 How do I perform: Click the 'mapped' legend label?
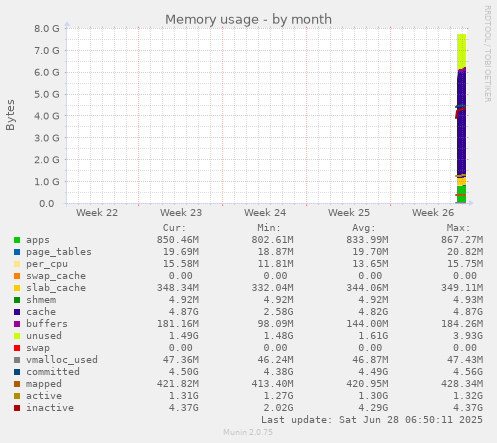(x=44, y=384)
